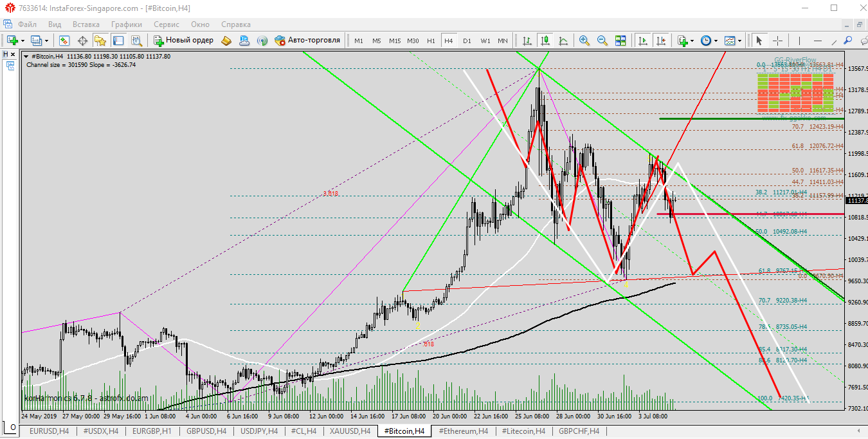Select the line chart type
868x439 pixels.
(563, 40)
